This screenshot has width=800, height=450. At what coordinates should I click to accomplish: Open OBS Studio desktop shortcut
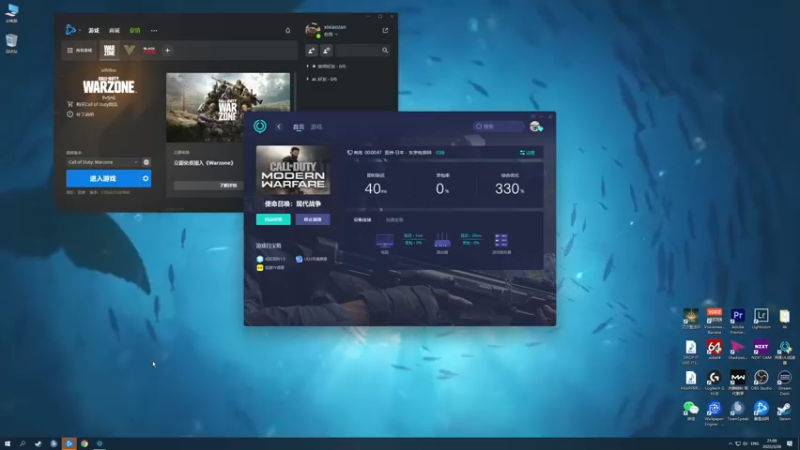[761, 381]
